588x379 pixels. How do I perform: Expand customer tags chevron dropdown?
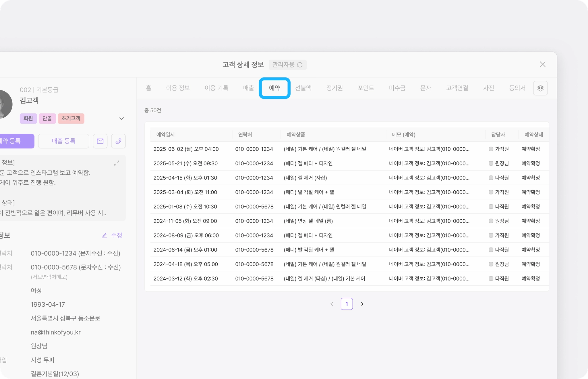pyautogui.click(x=121, y=119)
